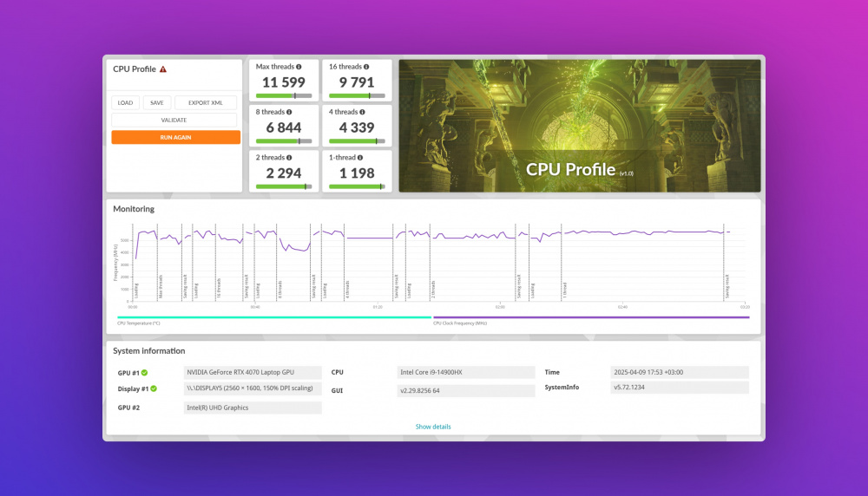Select the NVIDIA GeForce RTX 4070 Laptop GPU field
Viewport: 868px width, 496px height.
tap(253, 372)
